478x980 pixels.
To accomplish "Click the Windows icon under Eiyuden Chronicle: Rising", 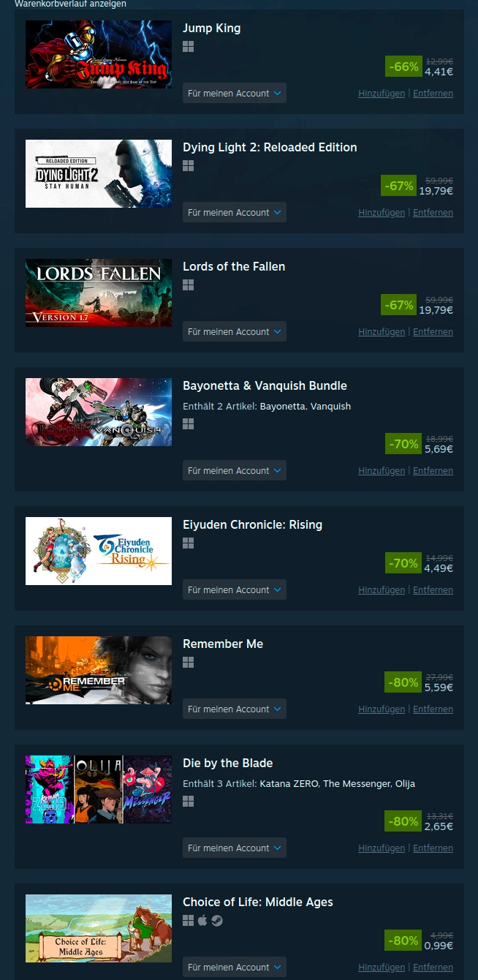I will [188, 543].
